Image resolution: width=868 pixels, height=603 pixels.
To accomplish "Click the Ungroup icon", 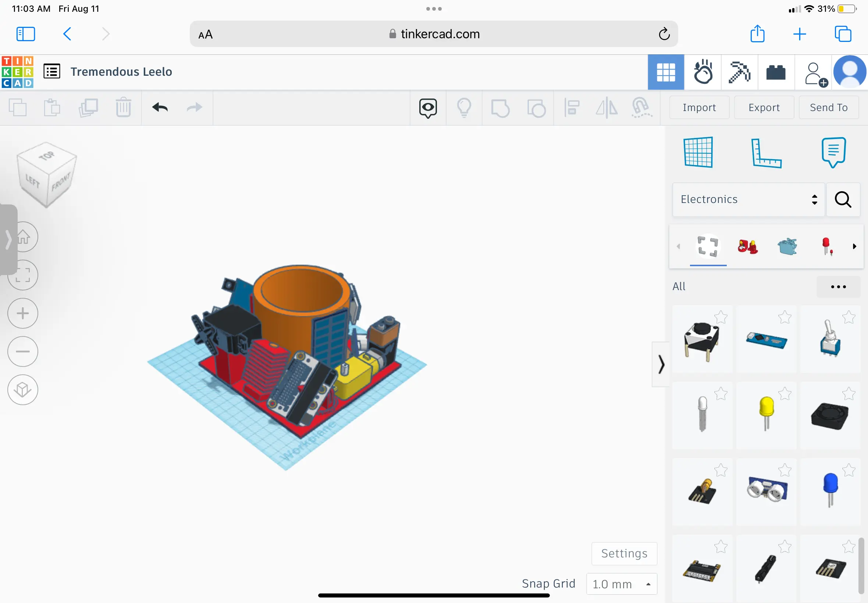I will 536,108.
